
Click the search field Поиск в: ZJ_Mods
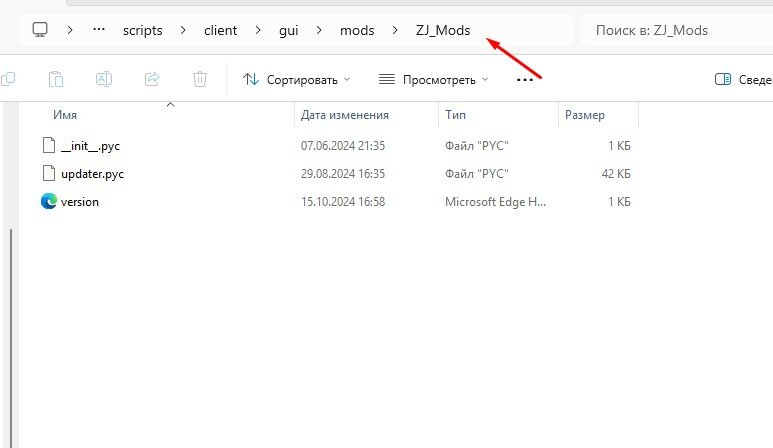[x=675, y=30]
